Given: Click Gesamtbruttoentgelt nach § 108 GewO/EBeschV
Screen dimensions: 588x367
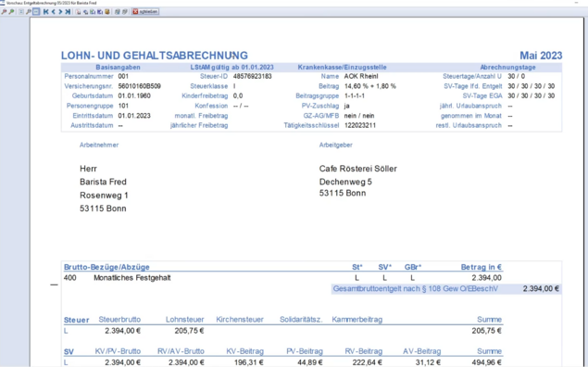Looking at the screenshot, I should click(416, 289).
